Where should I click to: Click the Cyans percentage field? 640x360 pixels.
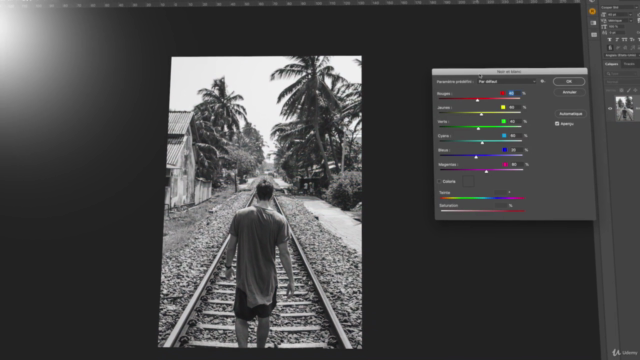[x=516, y=136]
